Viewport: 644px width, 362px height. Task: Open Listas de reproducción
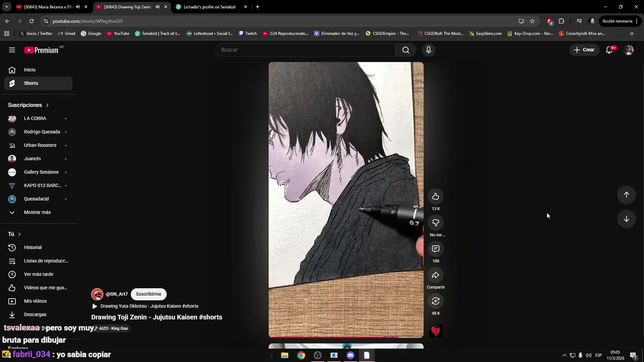[38, 261]
